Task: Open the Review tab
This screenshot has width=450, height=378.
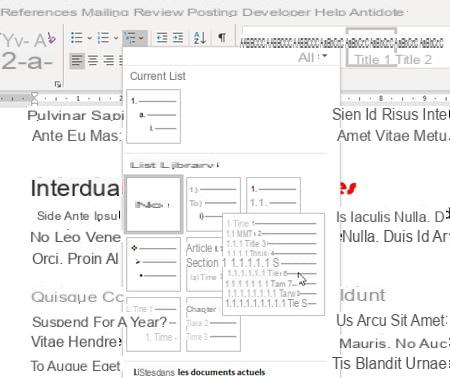Action: pos(158,12)
